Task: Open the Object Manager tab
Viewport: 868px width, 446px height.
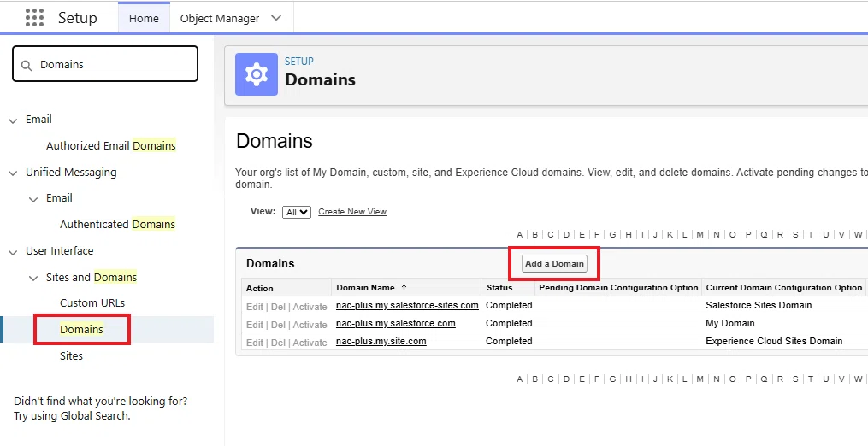Action: tap(220, 18)
